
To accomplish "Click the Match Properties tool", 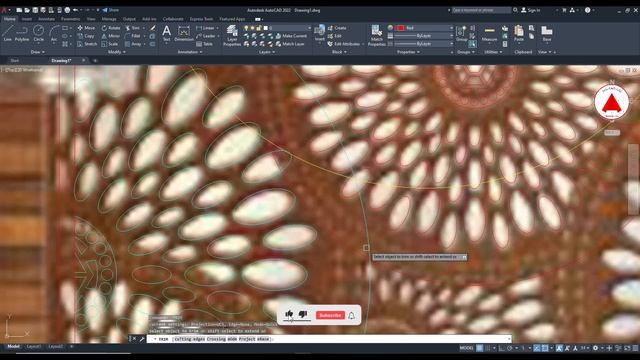I will (376, 35).
